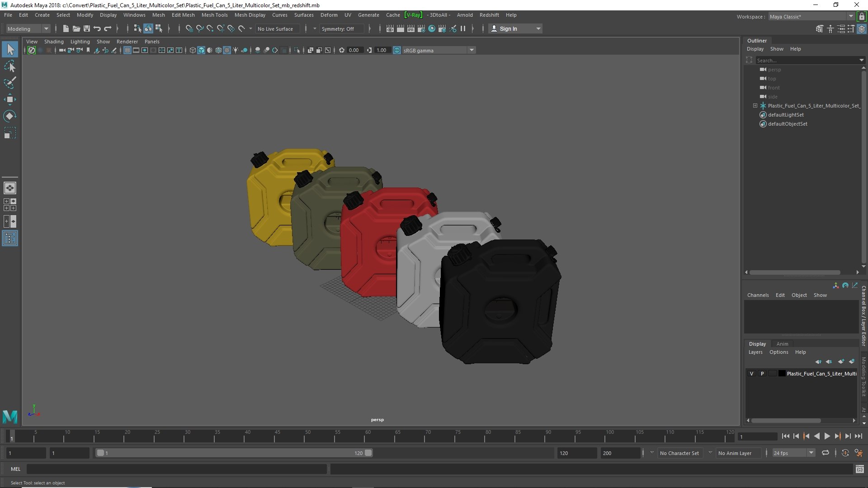This screenshot has width=868, height=488.
Task: Toggle the layer V visibility box
Action: pos(751,374)
